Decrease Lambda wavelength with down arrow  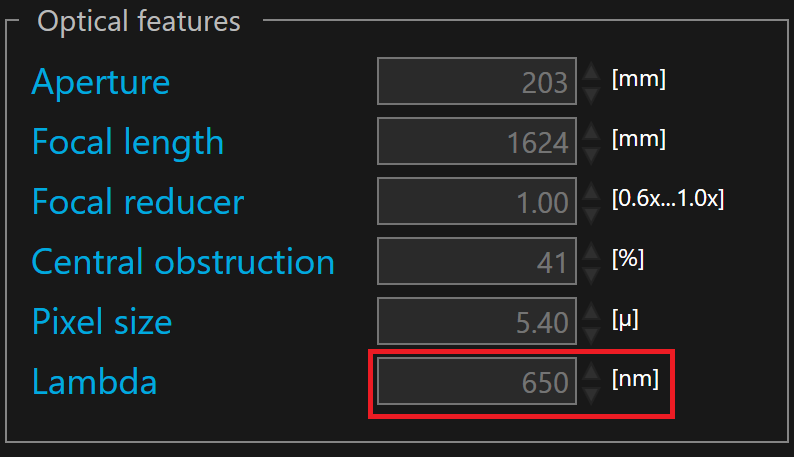pyautogui.click(x=590, y=394)
